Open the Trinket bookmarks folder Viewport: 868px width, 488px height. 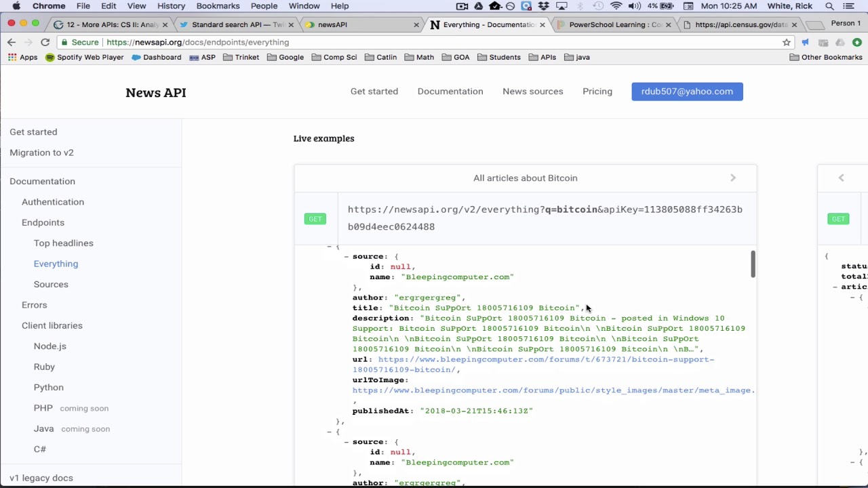[241, 57]
